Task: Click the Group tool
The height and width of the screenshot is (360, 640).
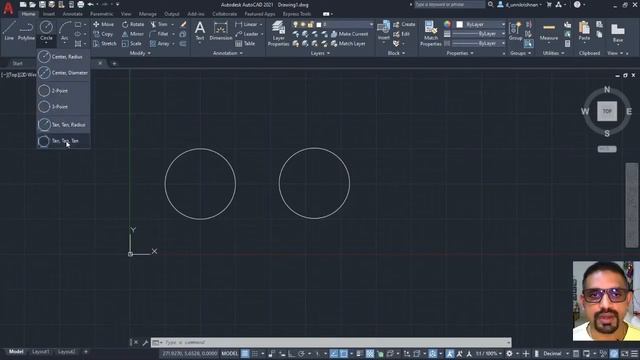Action: 515,31
